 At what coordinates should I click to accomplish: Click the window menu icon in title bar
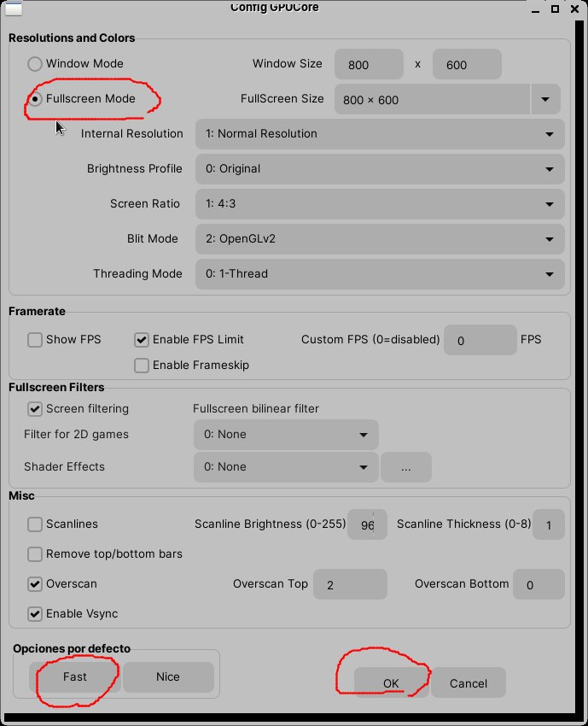coord(14,9)
